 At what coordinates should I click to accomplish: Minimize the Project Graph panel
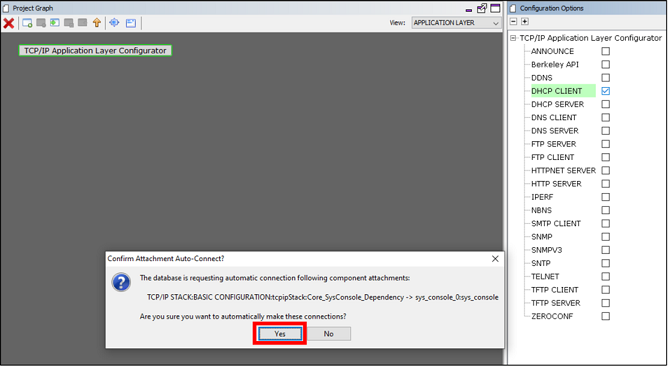469,9
